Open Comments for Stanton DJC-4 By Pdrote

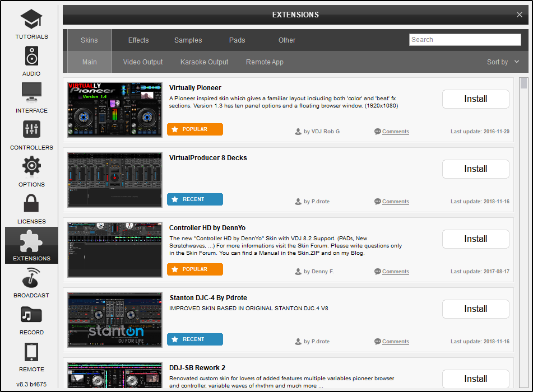click(395, 342)
